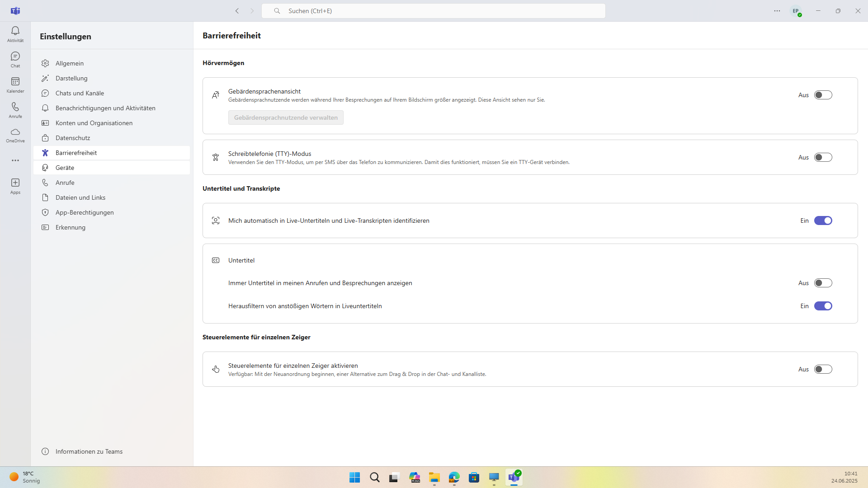Open Informationen zu Teams link
The image size is (868, 488).
[89, 451]
